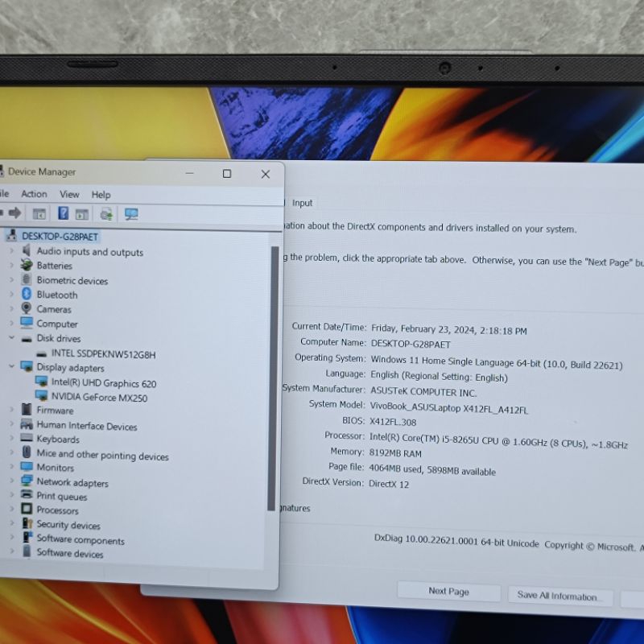Click the Monitors category icon
This screenshot has width=644, height=644.
pos(27,467)
